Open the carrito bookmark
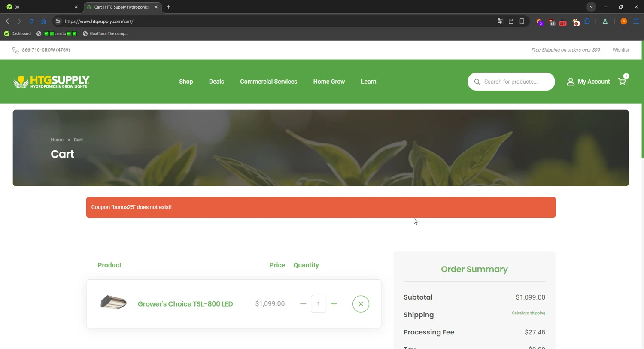 coord(57,33)
